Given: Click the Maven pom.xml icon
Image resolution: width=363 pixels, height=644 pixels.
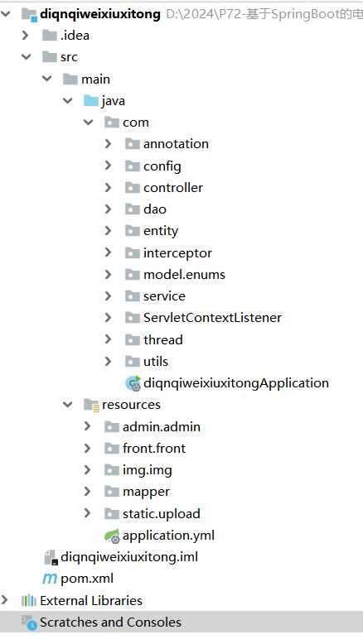Looking at the screenshot, I should coord(50,579).
